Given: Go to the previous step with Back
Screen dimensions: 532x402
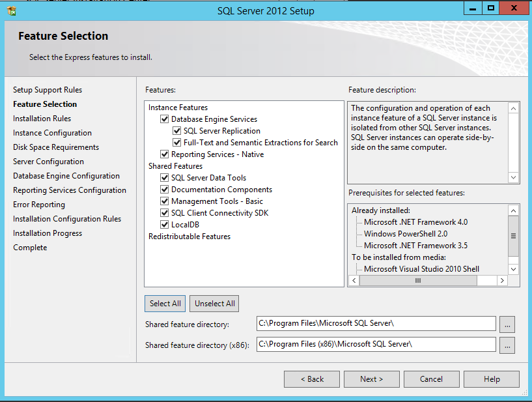Looking at the screenshot, I should coord(312,379).
